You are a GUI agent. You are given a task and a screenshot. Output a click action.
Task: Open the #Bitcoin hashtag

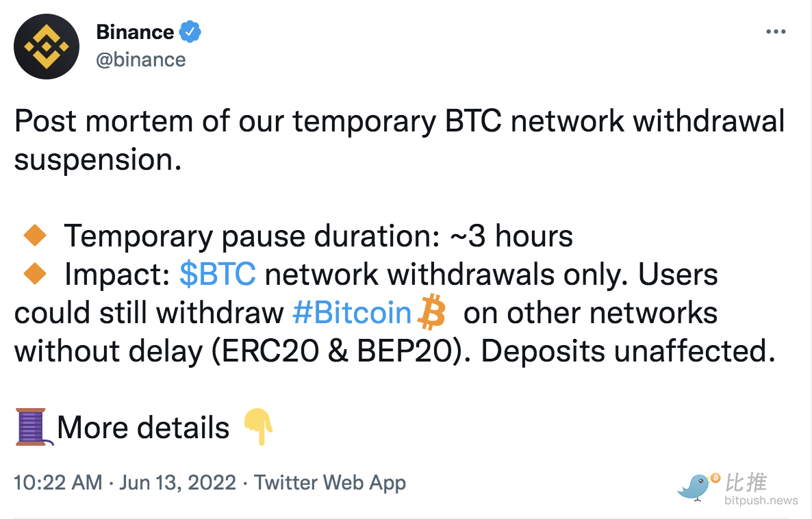point(352,313)
